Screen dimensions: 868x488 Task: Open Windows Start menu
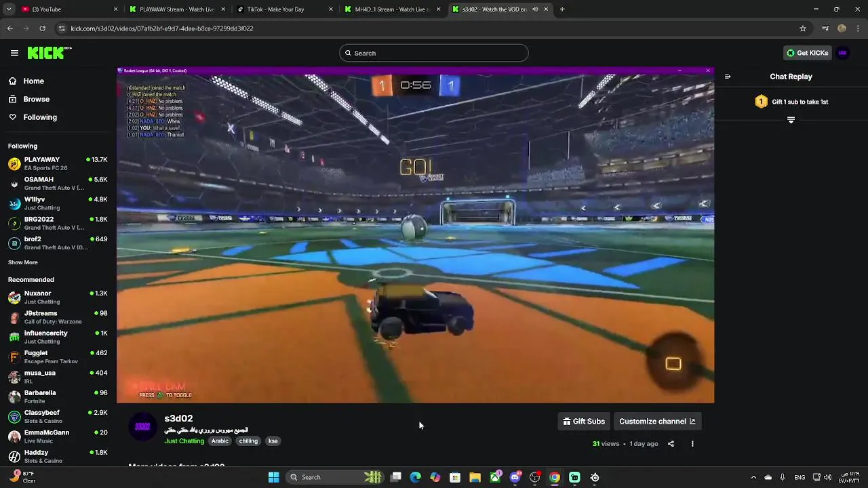273,477
